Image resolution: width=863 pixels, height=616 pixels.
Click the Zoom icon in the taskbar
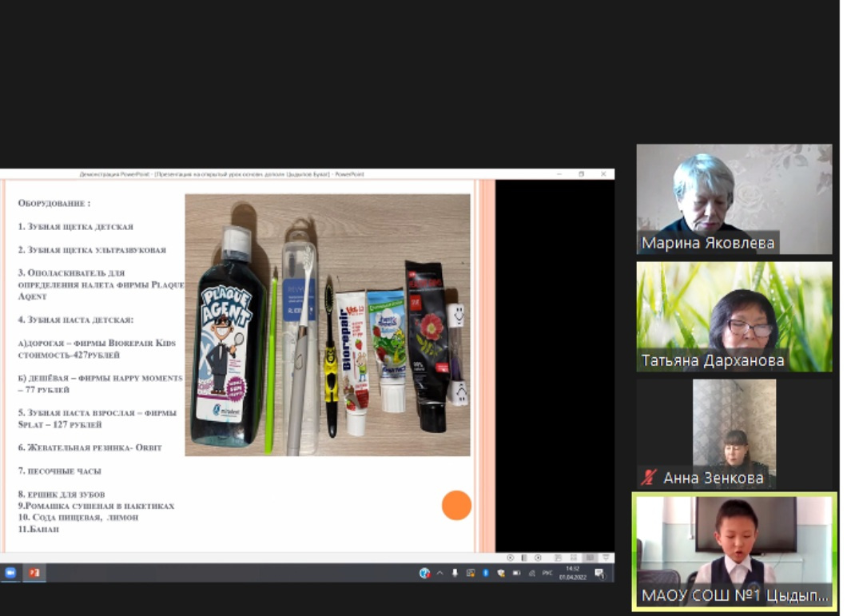(x=10, y=573)
